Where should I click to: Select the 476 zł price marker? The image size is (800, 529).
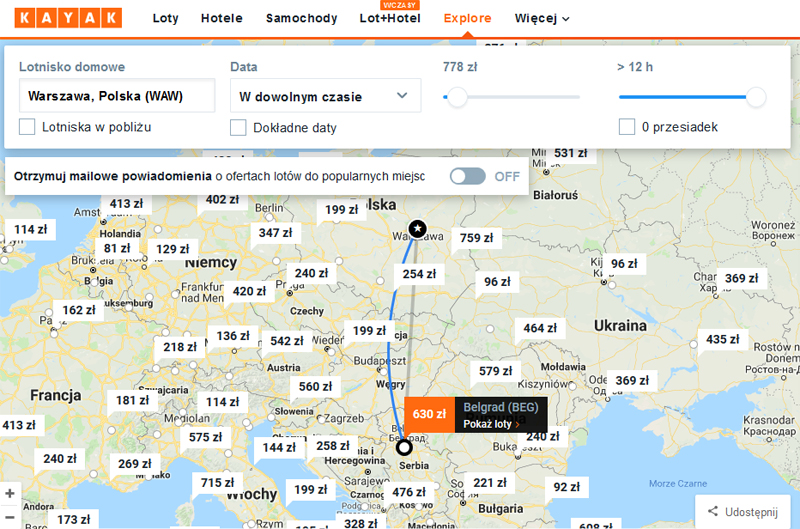(x=409, y=493)
